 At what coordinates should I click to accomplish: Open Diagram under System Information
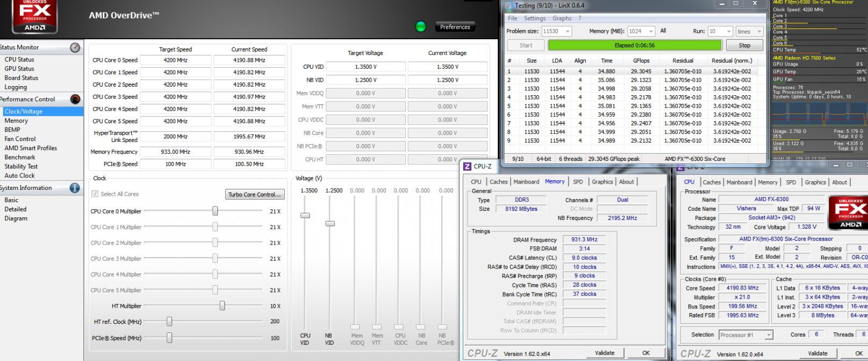16,218
